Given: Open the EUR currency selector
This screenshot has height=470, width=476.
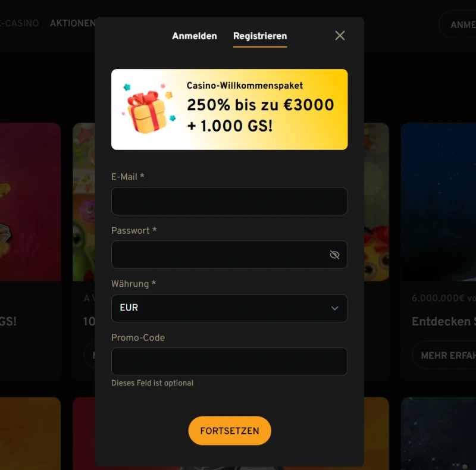Looking at the screenshot, I should pyautogui.click(x=229, y=308).
